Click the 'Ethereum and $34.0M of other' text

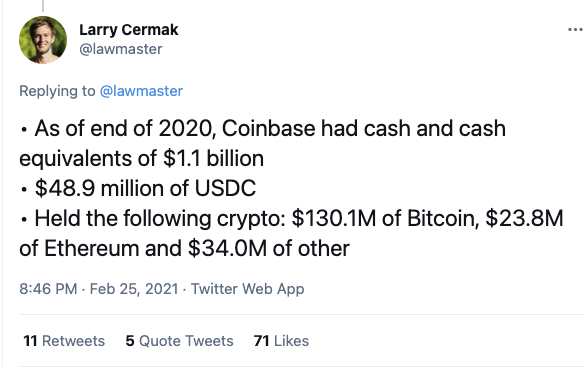coord(197,248)
